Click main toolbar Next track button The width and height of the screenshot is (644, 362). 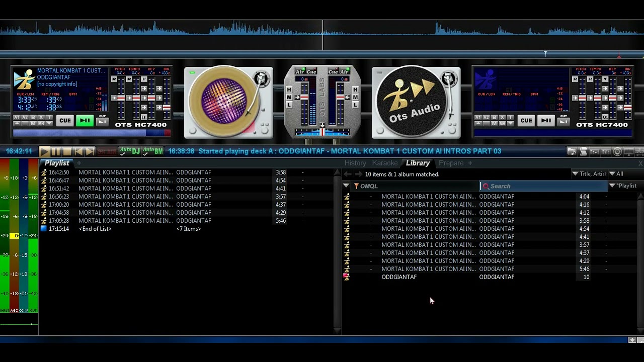point(90,151)
